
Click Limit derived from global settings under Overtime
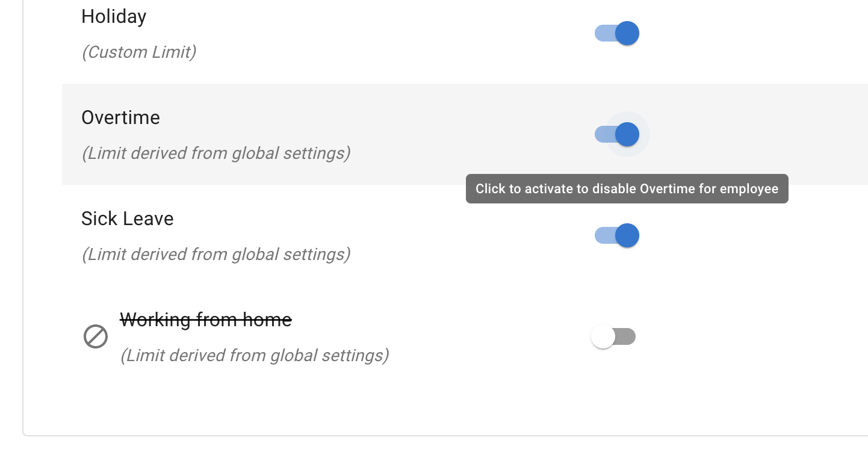pos(217,153)
